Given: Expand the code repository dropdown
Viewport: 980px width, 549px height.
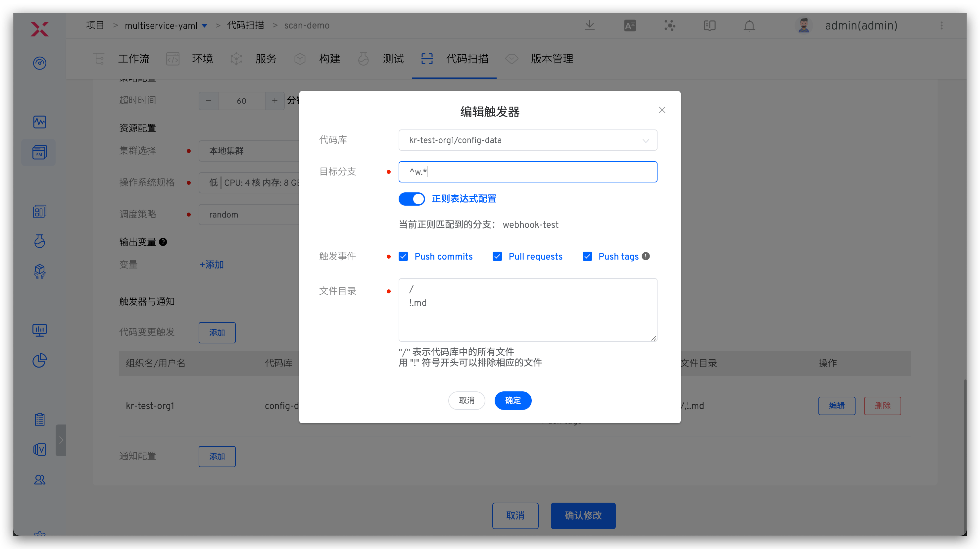Looking at the screenshot, I should (528, 140).
